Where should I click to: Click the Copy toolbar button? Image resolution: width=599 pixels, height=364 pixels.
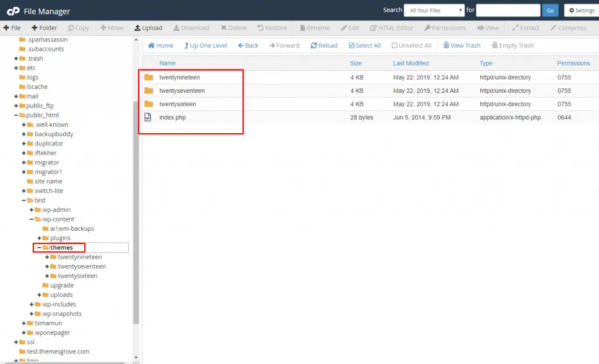pyautogui.click(x=78, y=28)
